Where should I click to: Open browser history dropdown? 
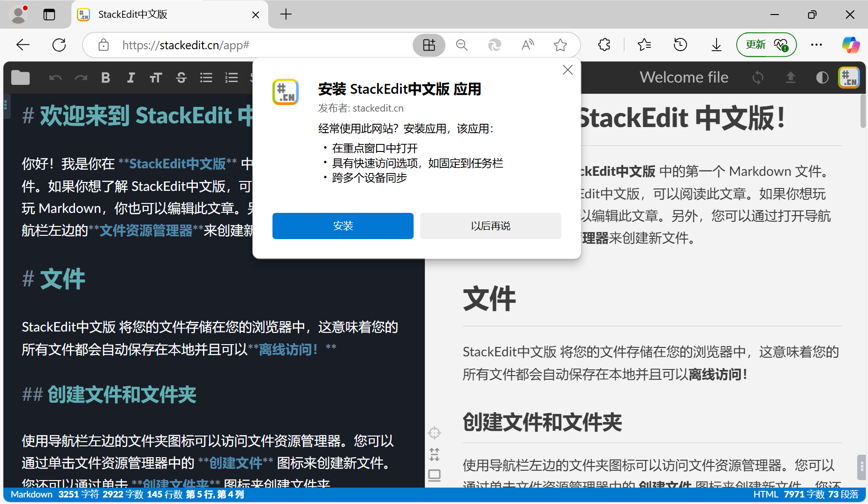pyautogui.click(x=680, y=45)
